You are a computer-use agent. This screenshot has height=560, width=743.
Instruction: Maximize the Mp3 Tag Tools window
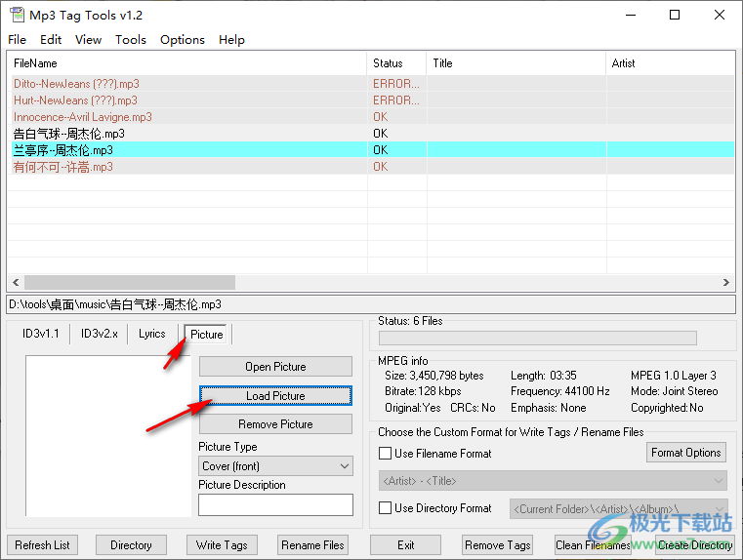[x=675, y=16]
